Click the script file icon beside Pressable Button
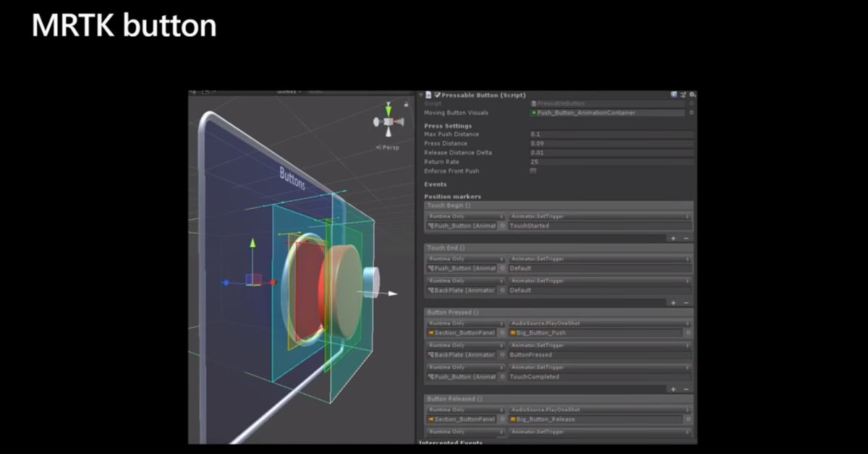Viewport: 868px width, 454px height. coord(429,95)
